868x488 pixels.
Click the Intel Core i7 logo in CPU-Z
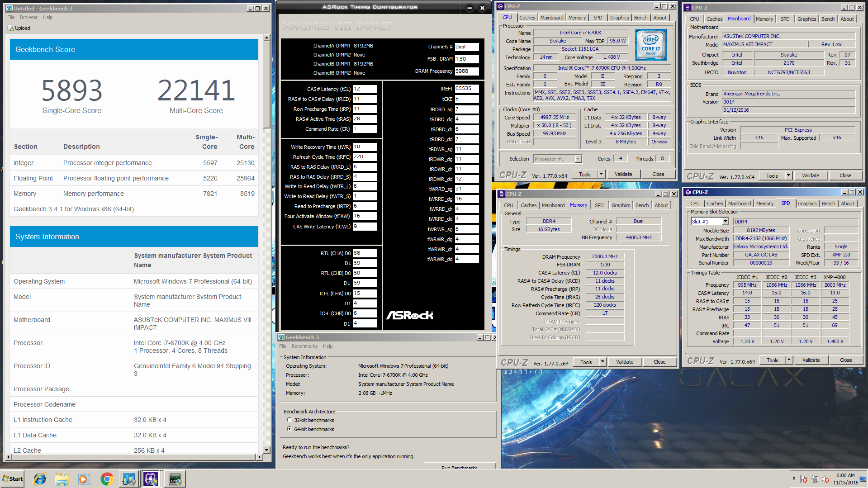(650, 45)
